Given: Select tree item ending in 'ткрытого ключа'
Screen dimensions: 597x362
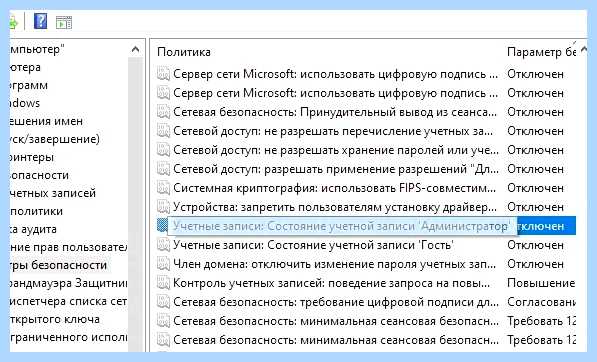Looking at the screenshot, I should [x=55, y=319].
